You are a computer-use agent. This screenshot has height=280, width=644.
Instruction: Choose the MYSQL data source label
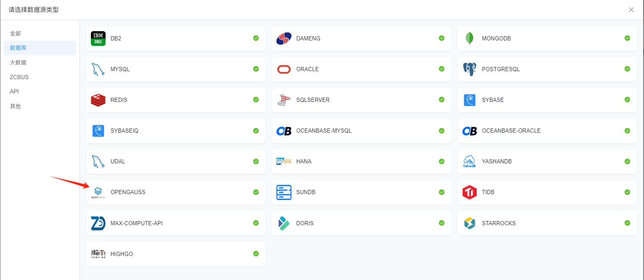point(120,69)
